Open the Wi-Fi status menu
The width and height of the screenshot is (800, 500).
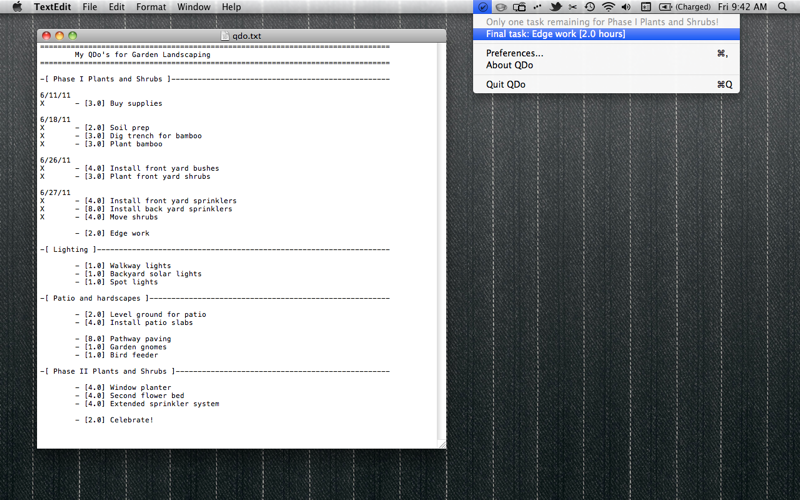click(608, 7)
